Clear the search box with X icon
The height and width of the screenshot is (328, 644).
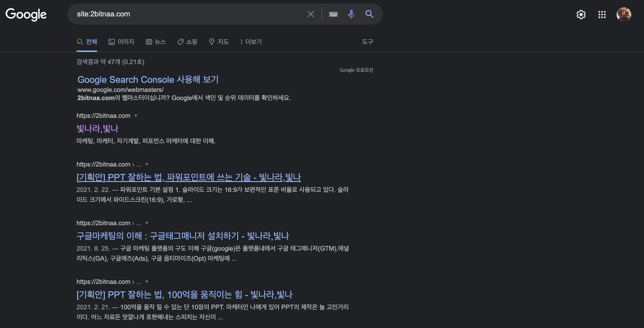[x=311, y=14]
